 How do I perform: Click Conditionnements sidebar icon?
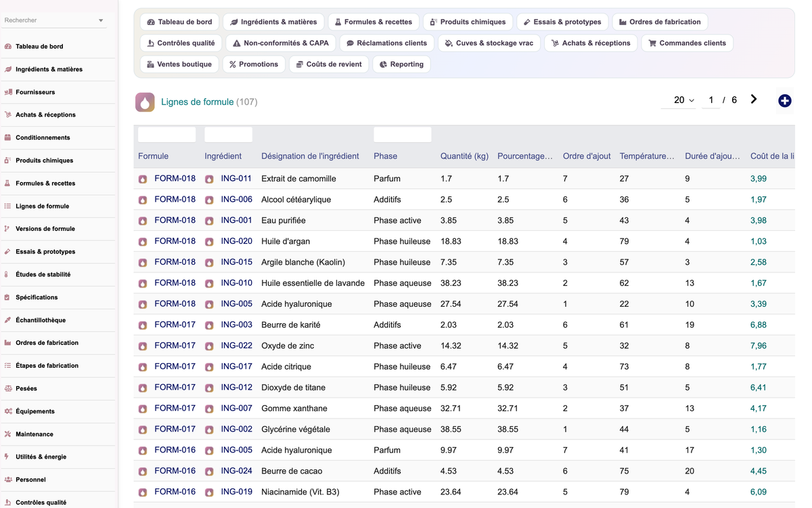[x=8, y=137]
